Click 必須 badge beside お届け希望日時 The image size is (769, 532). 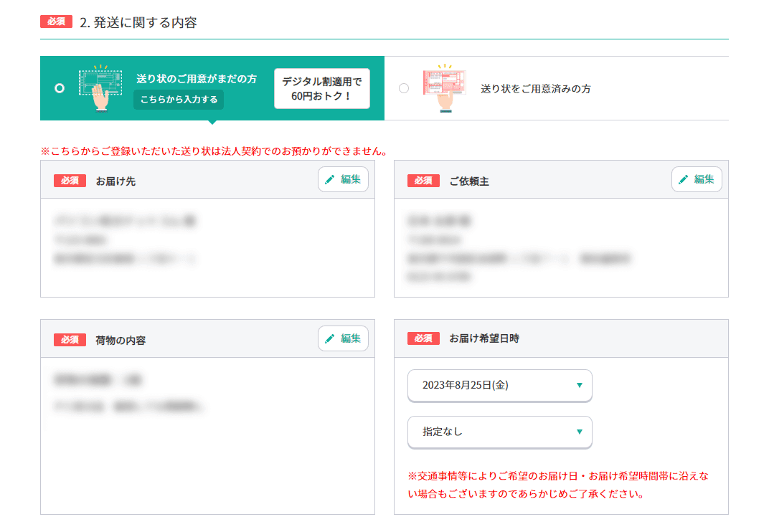[423, 338]
